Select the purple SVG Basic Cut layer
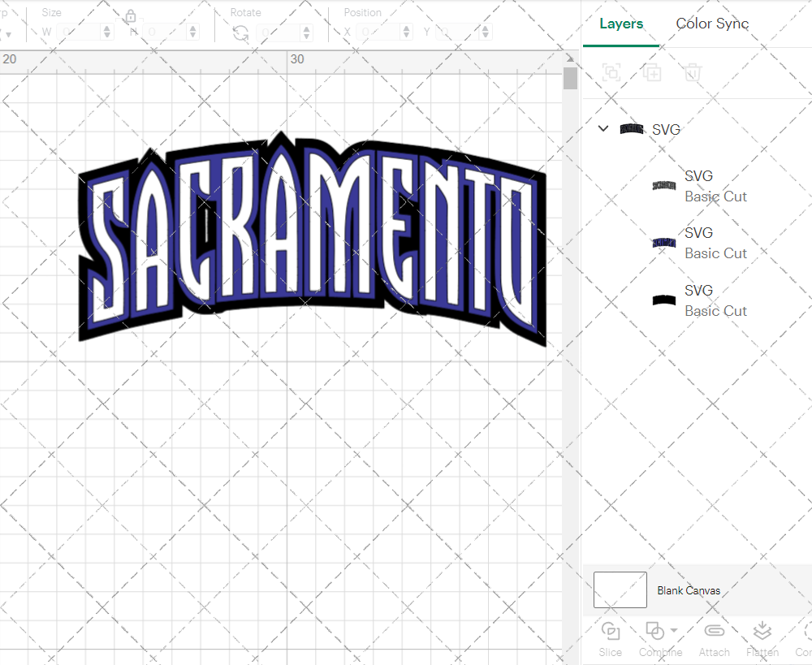 (x=699, y=243)
